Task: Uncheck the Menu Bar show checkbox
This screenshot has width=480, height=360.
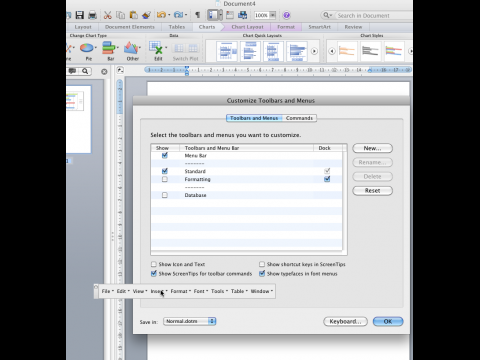Action: 165,156
